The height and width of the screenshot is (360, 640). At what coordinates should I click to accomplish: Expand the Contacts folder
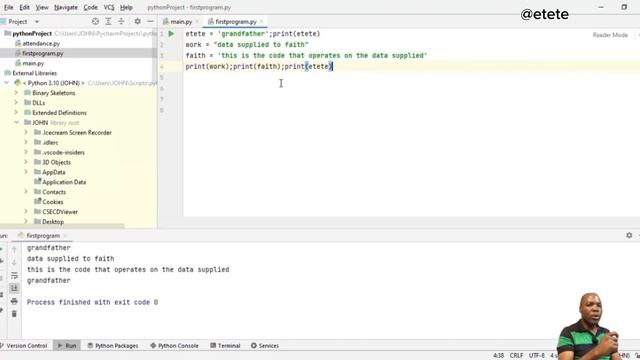(26, 192)
